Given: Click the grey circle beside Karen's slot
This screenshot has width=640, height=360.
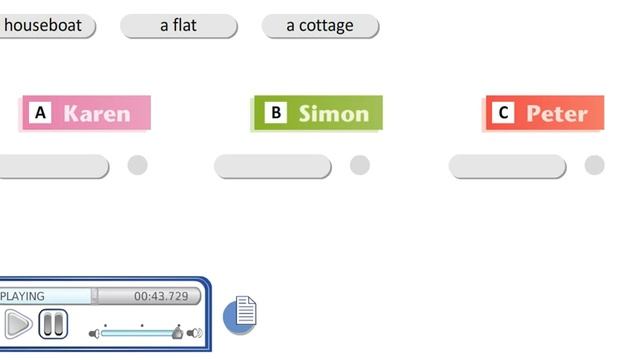Looking at the screenshot, I should [138, 165].
